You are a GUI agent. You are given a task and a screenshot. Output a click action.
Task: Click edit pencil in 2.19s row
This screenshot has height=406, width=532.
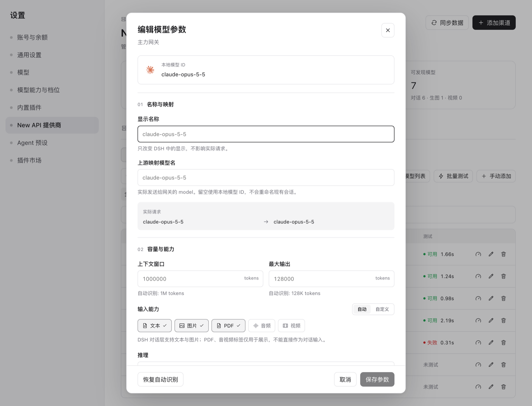pos(491,320)
